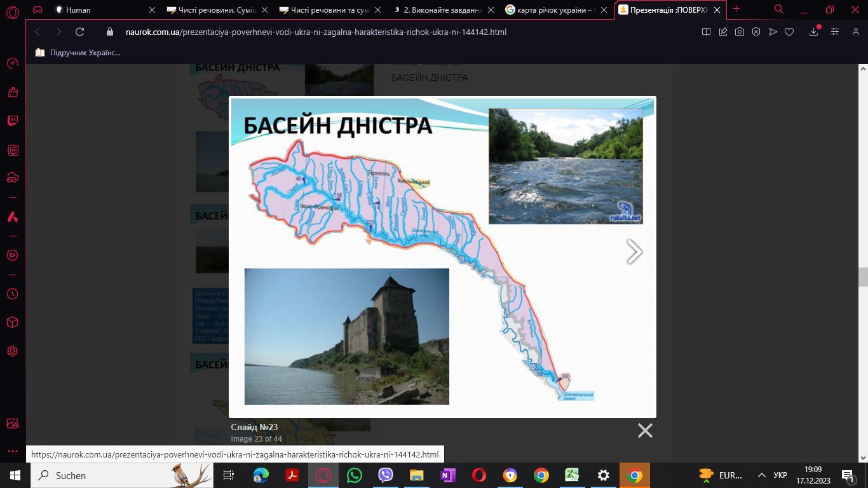
Task: Open Easy Setup sliders icon
Action: (x=835, y=32)
